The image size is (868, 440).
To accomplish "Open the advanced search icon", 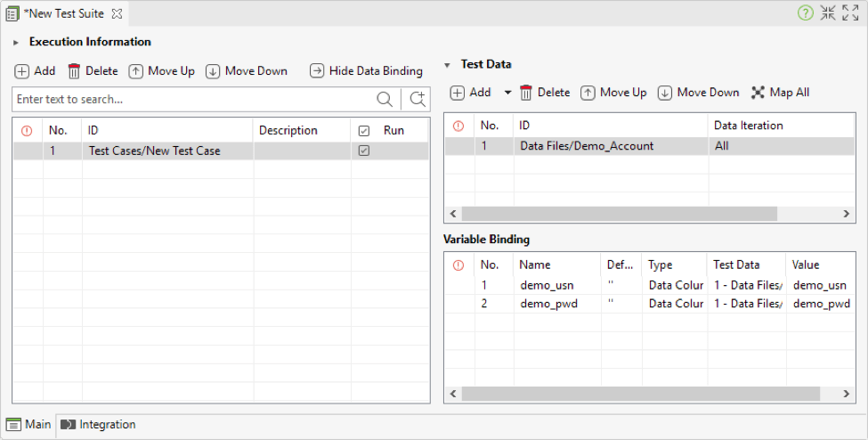I will click(x=418, y=99).
